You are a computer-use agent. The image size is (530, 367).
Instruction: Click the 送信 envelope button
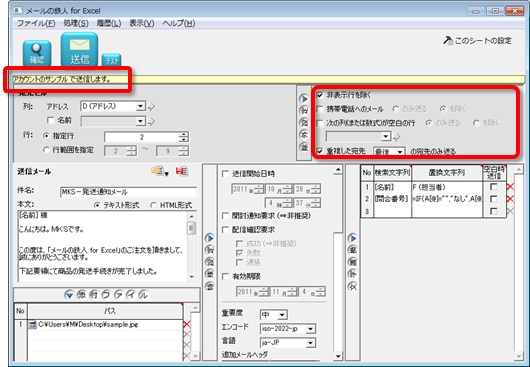(79, 49)
